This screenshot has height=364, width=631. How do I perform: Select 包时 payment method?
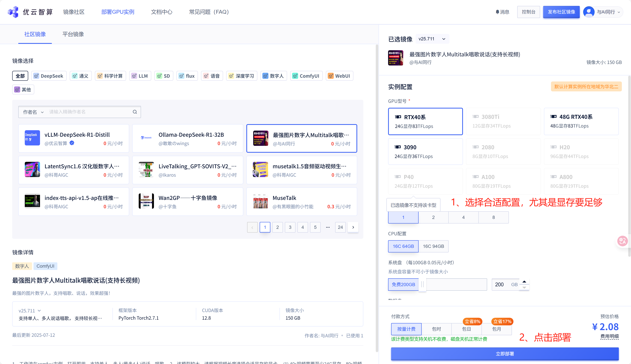437,329
